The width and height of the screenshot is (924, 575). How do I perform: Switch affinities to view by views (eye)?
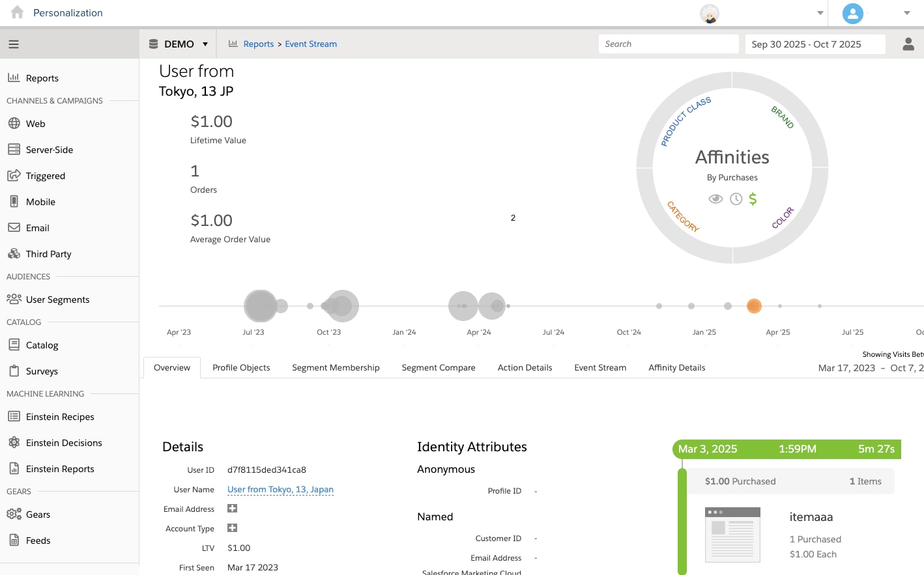tap(715, 199)
